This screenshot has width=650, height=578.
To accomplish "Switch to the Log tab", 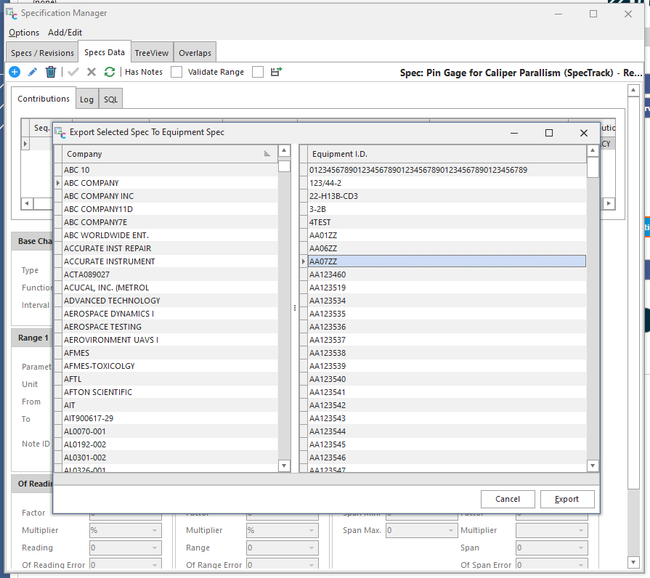I will 87,100.
